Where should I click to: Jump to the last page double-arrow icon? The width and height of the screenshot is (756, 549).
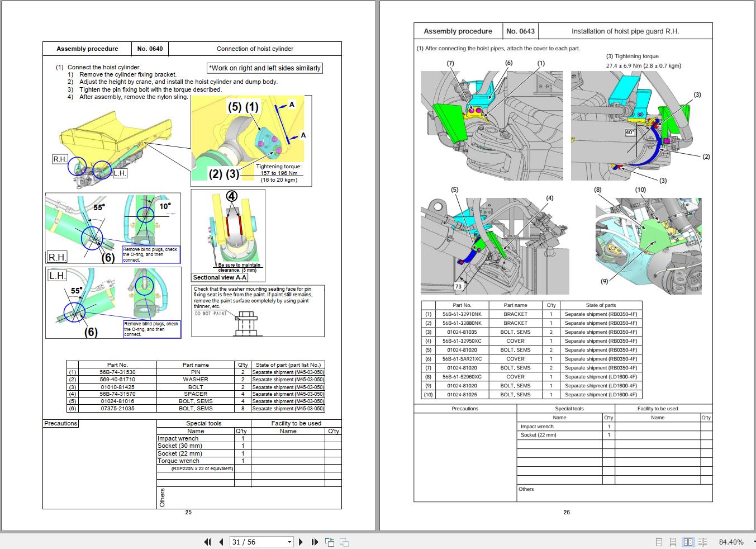coord(315,542)
